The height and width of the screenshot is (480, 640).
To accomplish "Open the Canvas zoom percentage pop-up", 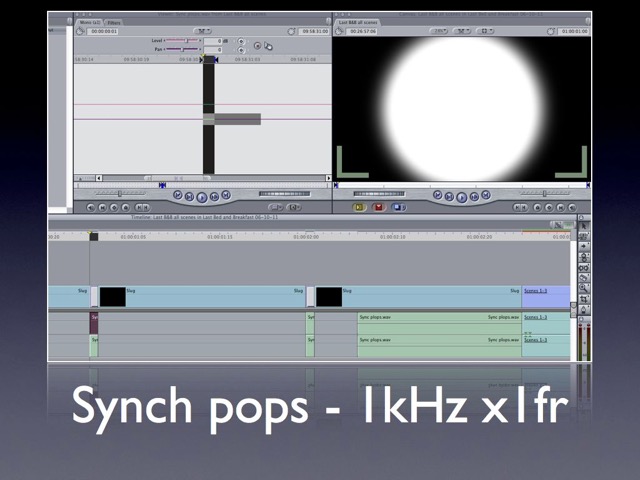I will pyautogui.click(x=439, y=31).
